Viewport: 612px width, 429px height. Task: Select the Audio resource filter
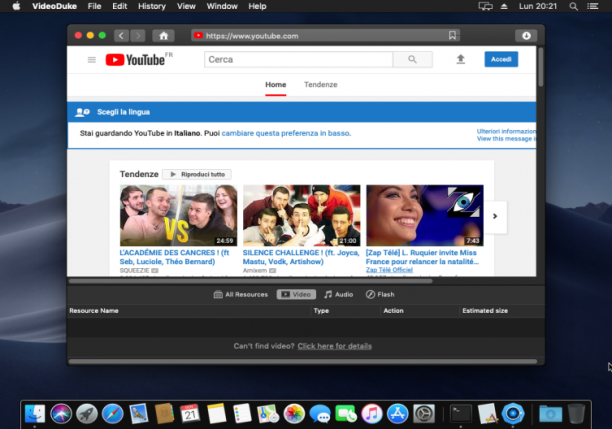pyautogui.click(x=338, y=294)
